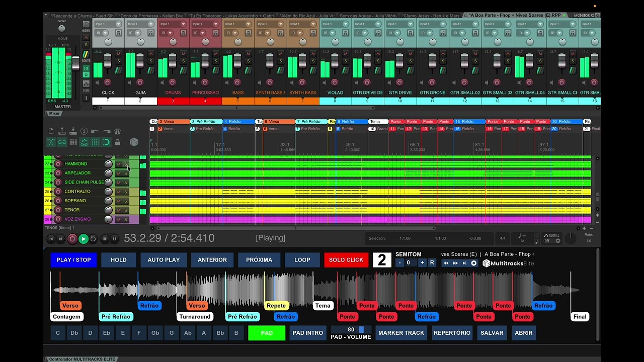The image size is (644, 362).
Task: Click the Master MONO button
Action: point(86,24)
